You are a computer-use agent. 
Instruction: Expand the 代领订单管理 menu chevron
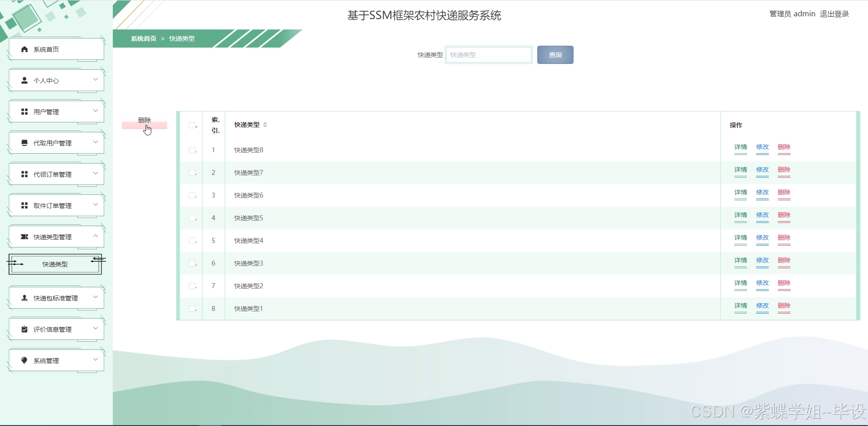96,173
